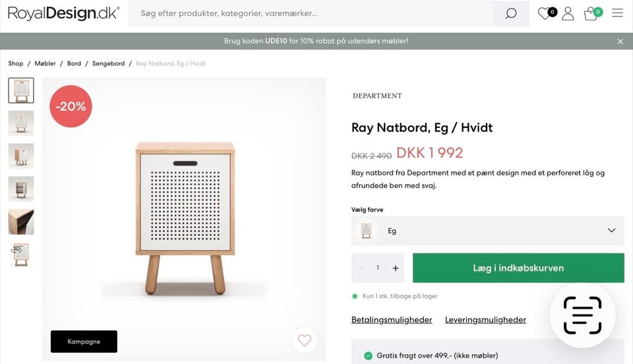Open the user account icon

(x=568, y=13)
